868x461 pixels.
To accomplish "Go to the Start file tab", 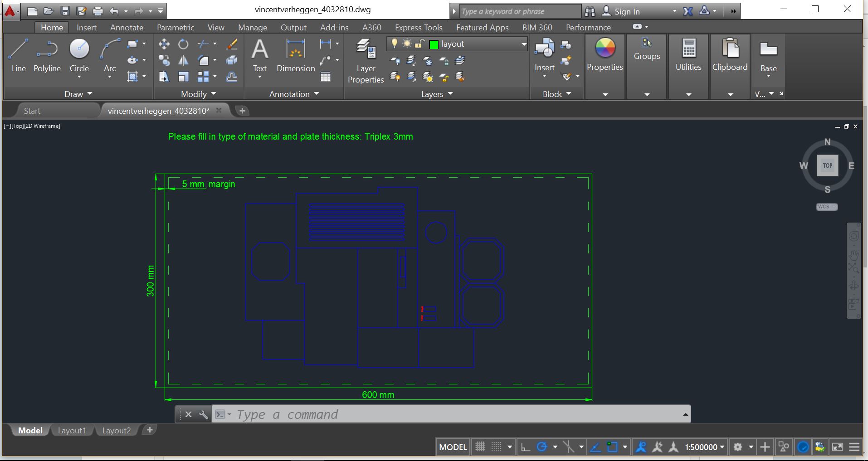I will point(32,111).
